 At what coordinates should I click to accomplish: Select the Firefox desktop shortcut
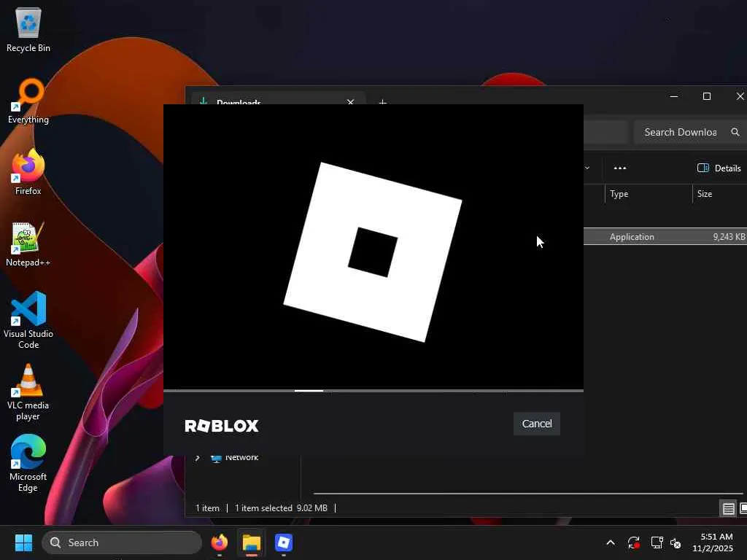point(28,172)
